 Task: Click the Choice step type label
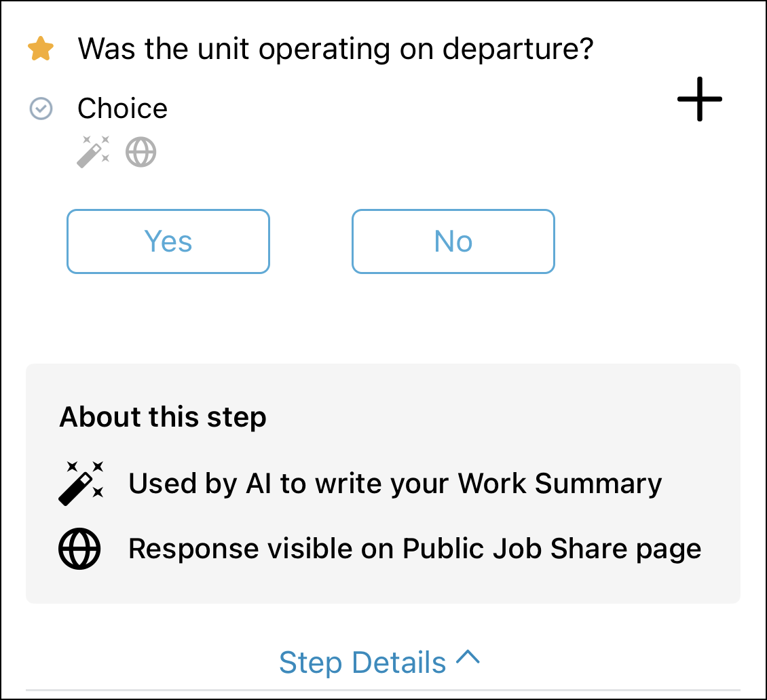pyautogui.click(x=123, y=108)
